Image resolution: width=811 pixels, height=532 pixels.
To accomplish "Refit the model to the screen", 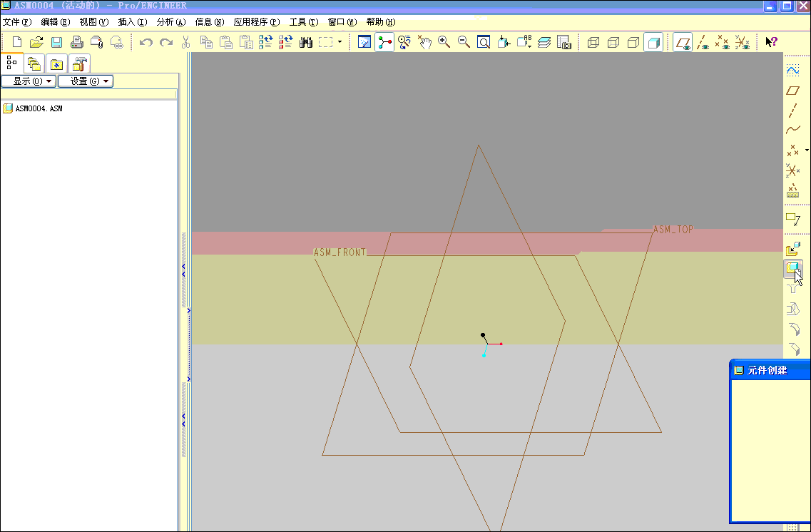I will point(484,42).
